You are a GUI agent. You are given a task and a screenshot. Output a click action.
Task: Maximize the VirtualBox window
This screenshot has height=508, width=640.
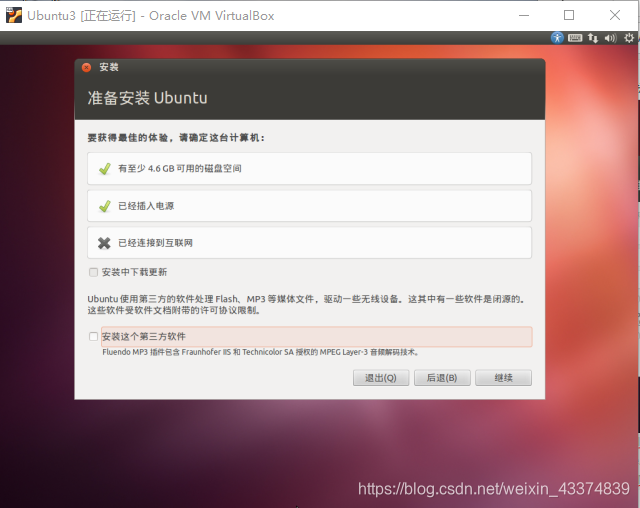click(569, 16)
